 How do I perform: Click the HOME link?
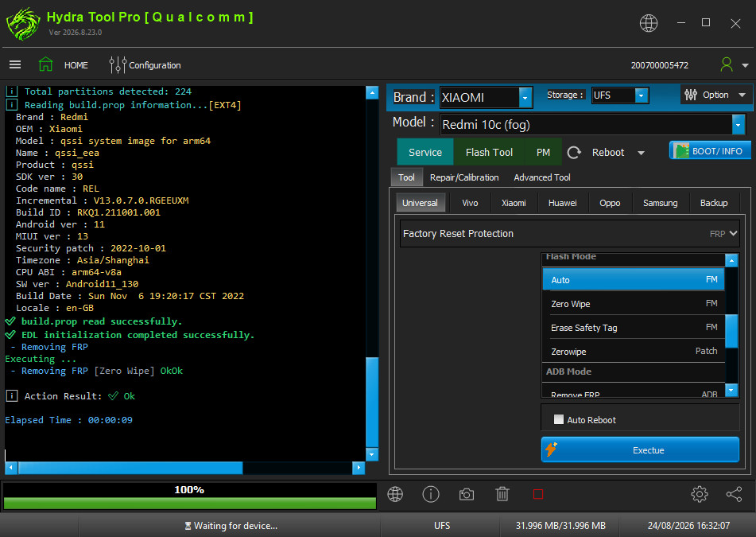tap(76, 65)
